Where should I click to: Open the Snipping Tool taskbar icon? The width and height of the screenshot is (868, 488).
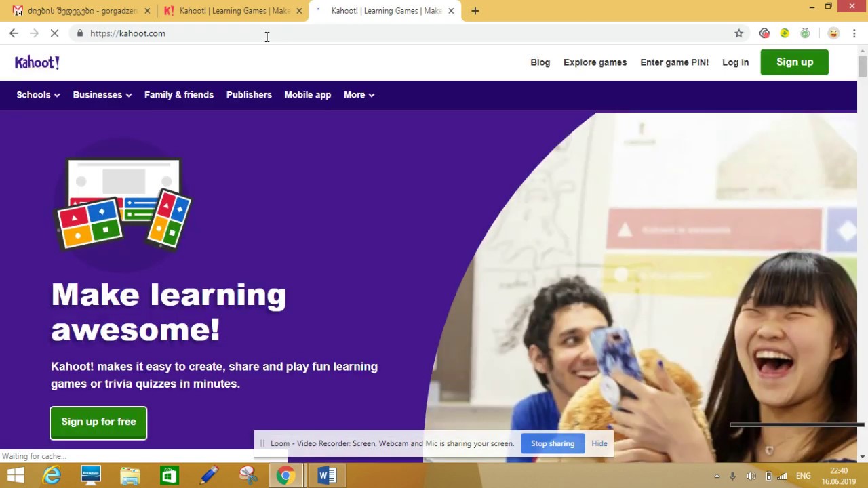coord(248,476)
